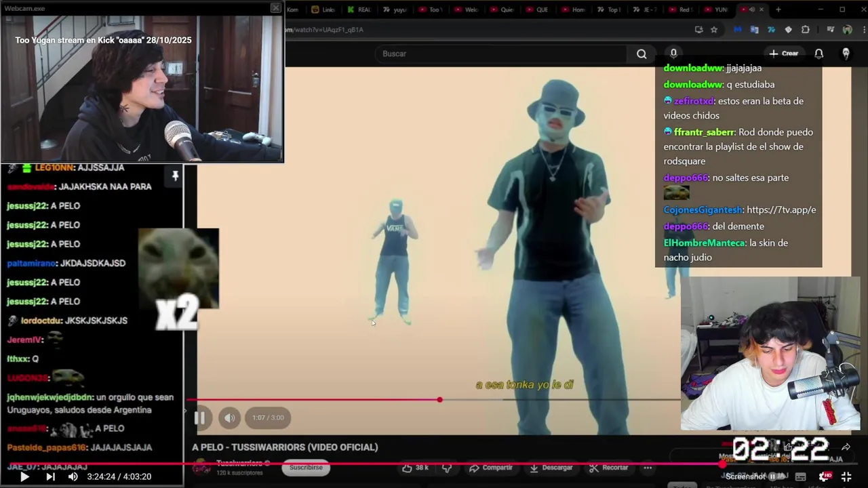Subscribe using the Suscribirse button
Viewport: 868px width, 488px height.
pyautogui.click(x=306, y=467)
